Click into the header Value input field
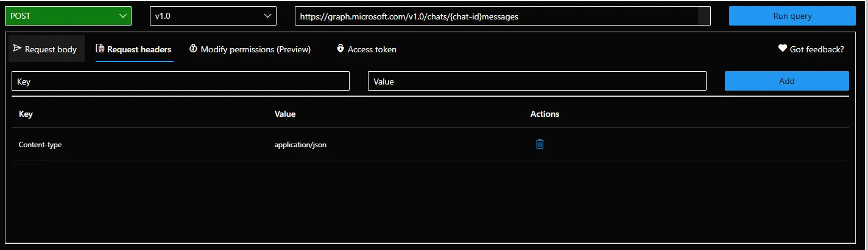The width and height of the screenshot is (868, 250). 537,81
